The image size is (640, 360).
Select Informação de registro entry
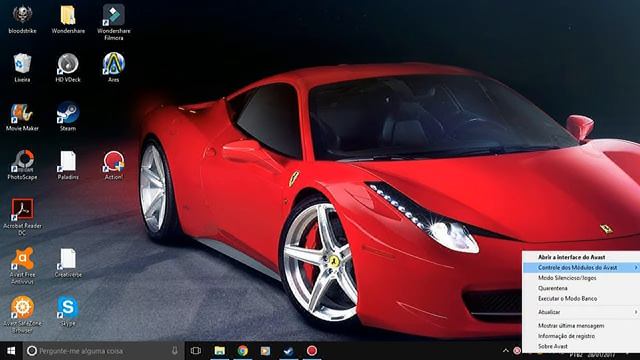[x=581, y=336]
